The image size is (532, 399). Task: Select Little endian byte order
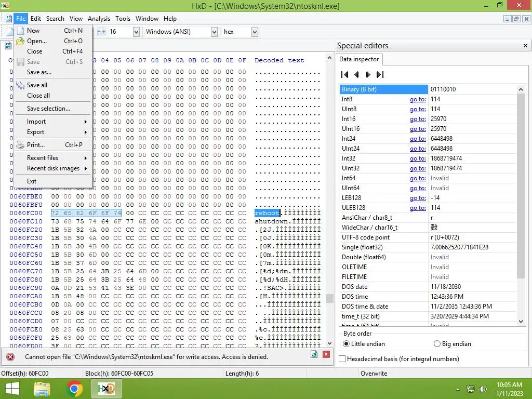(x=346, y=344)
